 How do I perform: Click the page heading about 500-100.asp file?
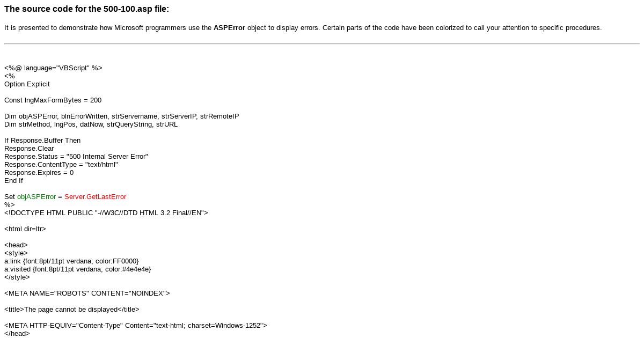(86, 9)
